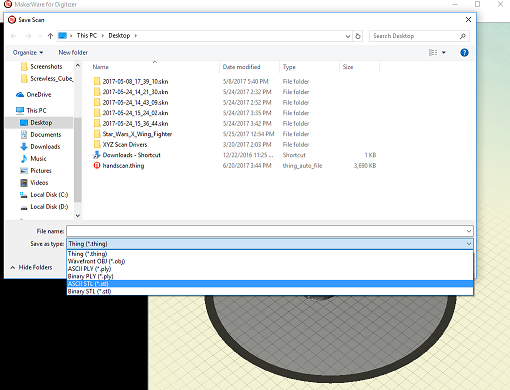Choose Thing (*.thing) from type list
Screen dimensions: 510x390
(270, 254)
